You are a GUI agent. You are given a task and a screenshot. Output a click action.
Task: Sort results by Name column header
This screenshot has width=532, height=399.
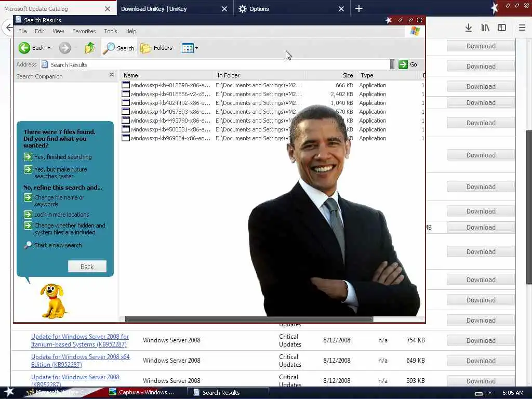click(167, 75)
